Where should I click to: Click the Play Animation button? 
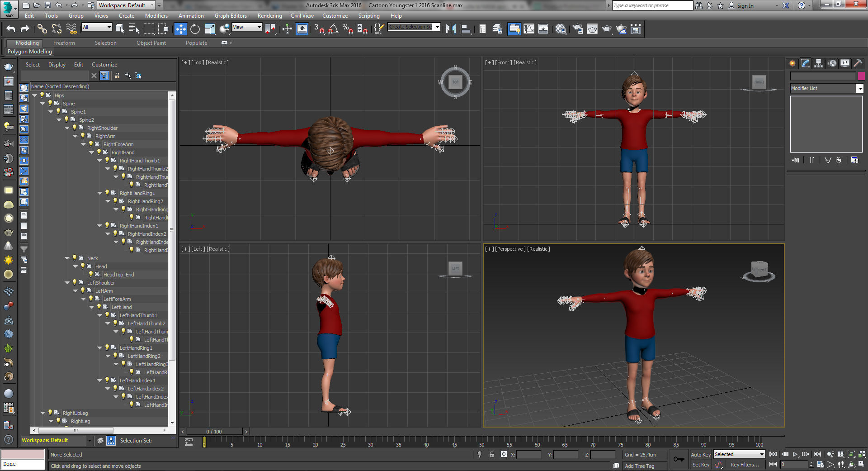[795, 454]
